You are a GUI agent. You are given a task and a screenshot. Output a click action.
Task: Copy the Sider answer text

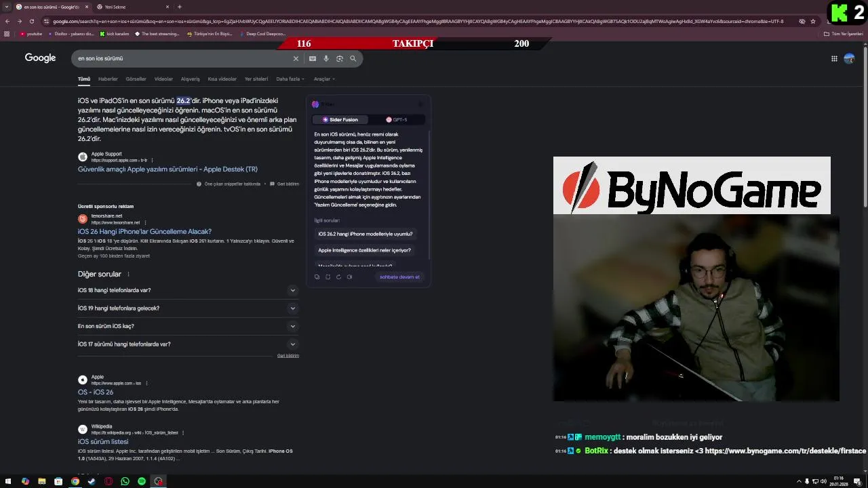point(317,277)
